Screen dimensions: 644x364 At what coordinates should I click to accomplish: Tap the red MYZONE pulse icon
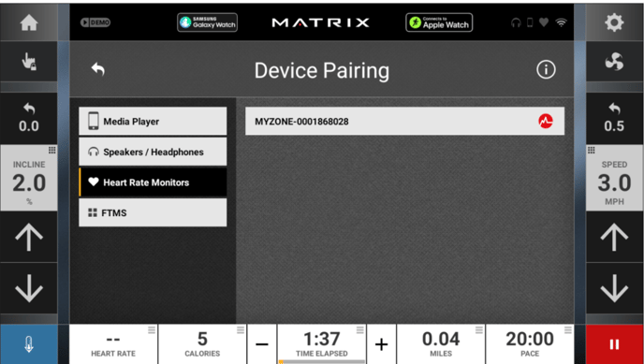[546, 121]
